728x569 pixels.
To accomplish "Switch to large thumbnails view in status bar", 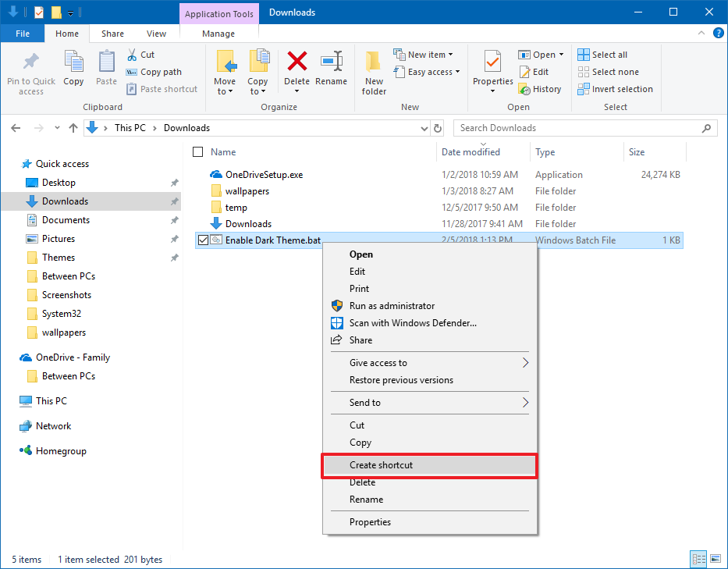I will (716, 559).
